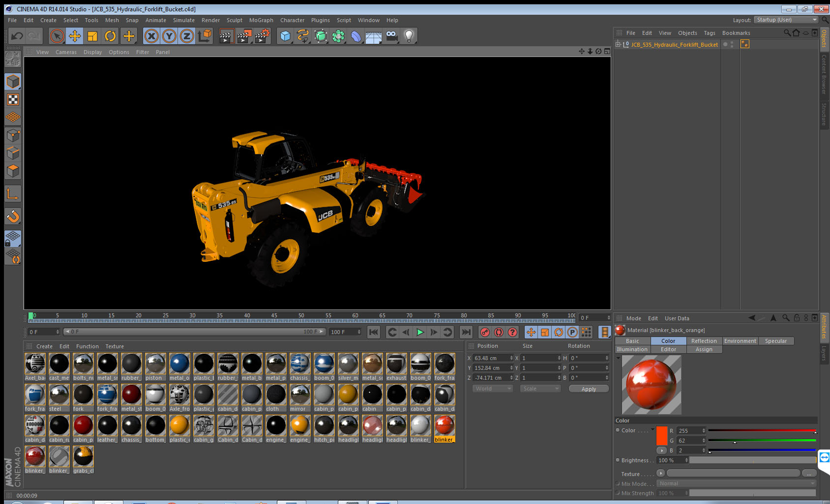Adjust the Brightness slider

coord(753,460)
